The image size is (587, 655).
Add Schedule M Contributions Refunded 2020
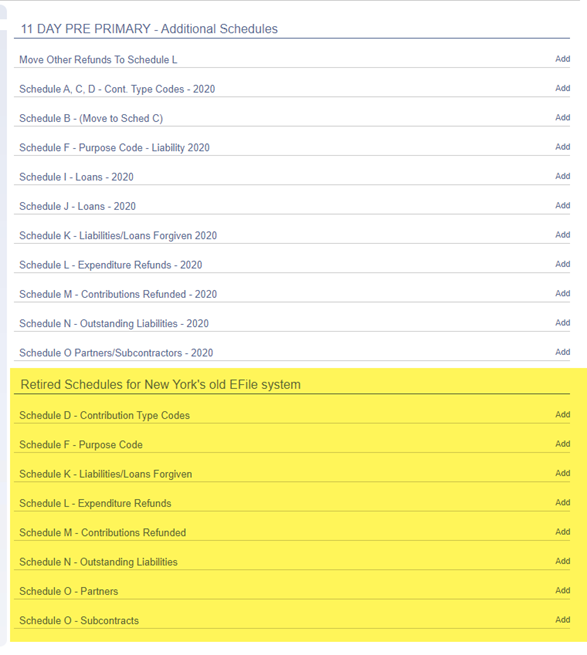click(x=562, y=293)
